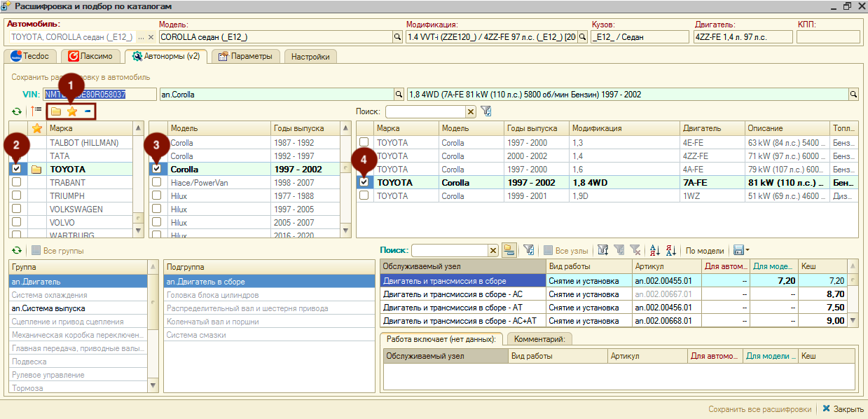
Task: Click the refresh icon above the Группа list
Action: tap(16, 250)
